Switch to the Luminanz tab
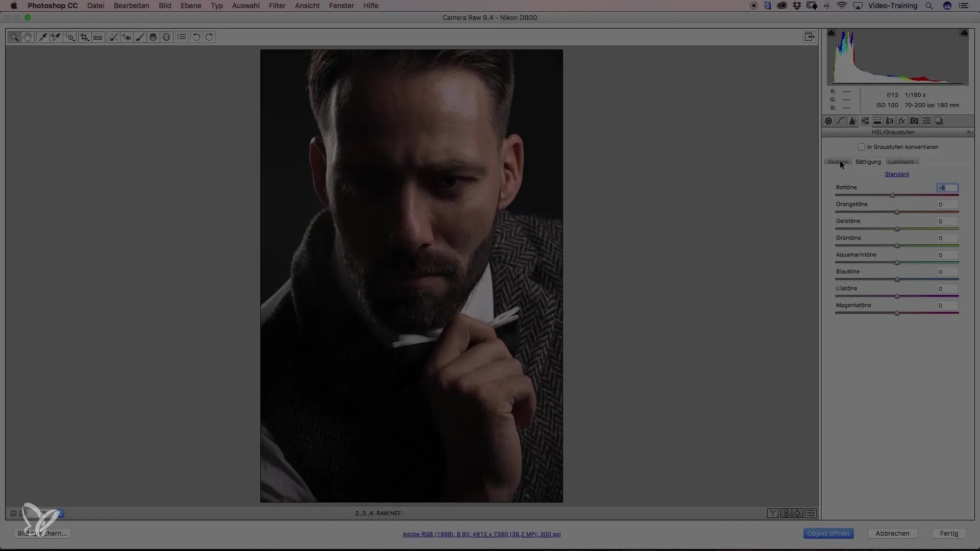Image resolution: width=980 pixels, height=551 pixels. 901,162
